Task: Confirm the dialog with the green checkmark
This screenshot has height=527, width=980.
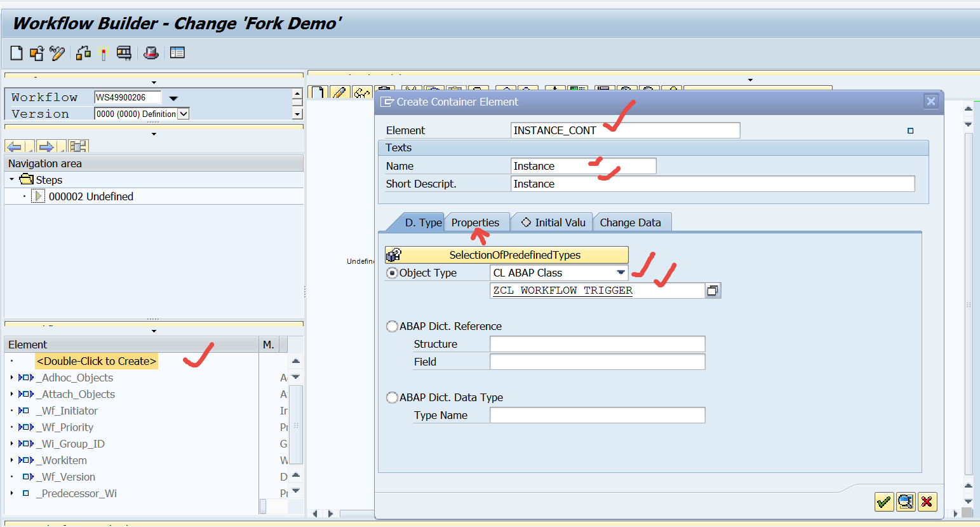Action: (x=884, y=502)
